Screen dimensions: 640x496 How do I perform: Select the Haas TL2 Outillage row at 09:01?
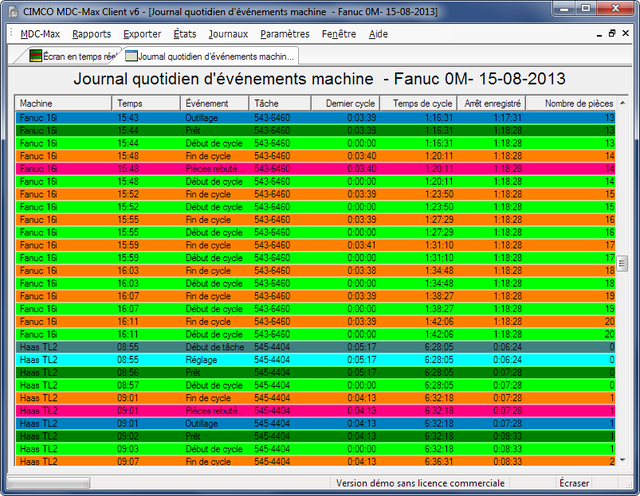point(316,423)
